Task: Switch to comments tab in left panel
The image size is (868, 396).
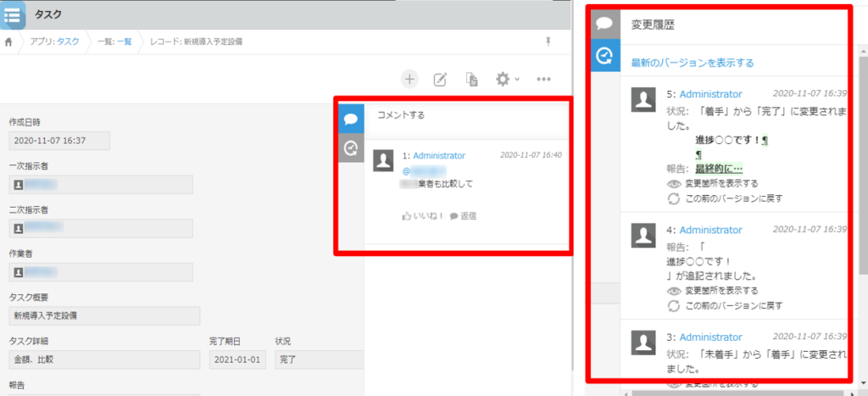Action: [351, 117]
